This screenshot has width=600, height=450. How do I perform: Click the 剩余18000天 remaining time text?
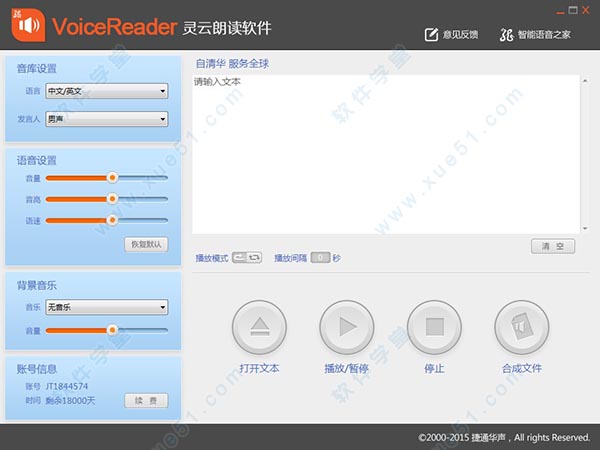(x=70, y=401)
